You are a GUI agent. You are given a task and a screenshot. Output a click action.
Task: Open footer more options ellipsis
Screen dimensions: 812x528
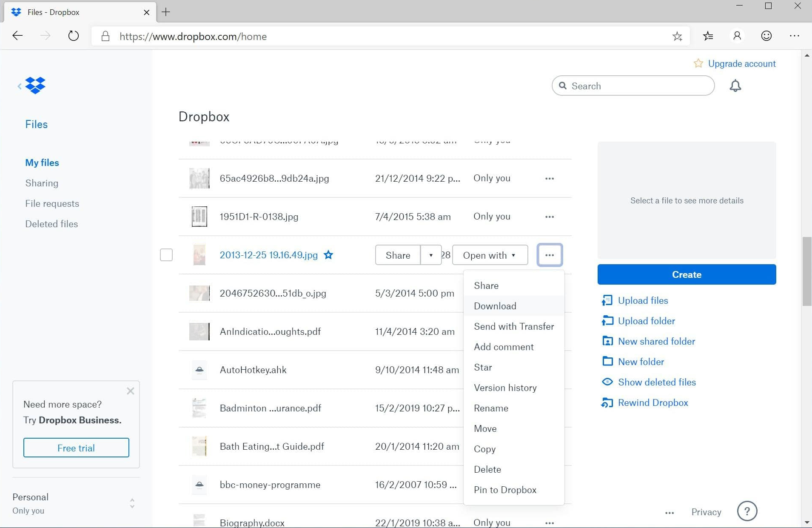point(670,513)
